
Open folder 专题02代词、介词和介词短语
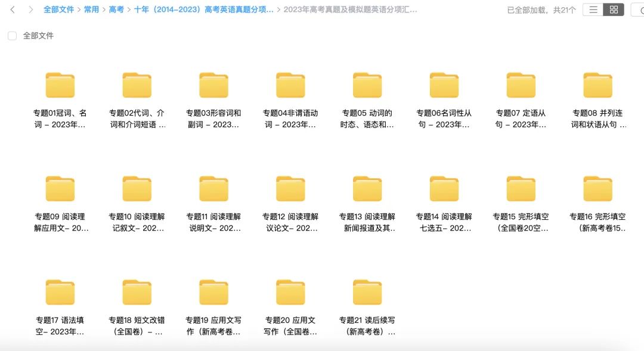point(137,85)
